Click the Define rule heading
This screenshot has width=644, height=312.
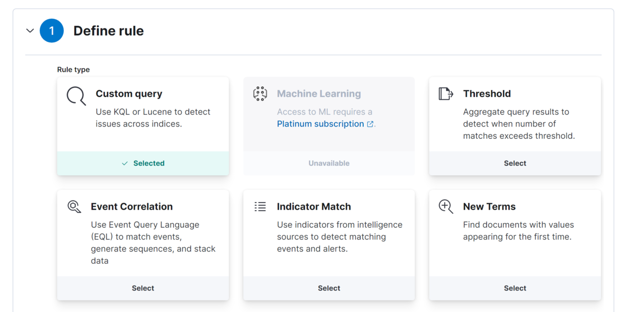108,31
